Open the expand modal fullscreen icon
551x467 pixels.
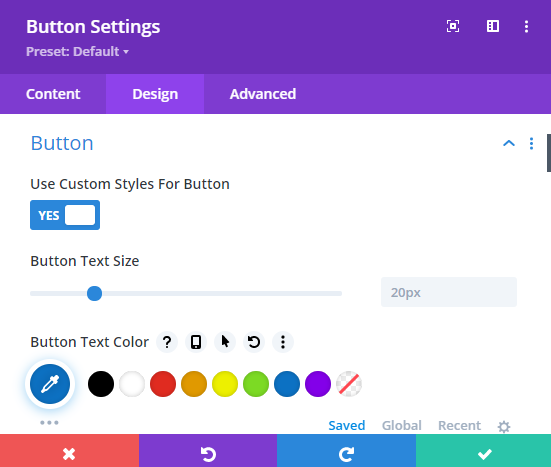tap(453, 26)
